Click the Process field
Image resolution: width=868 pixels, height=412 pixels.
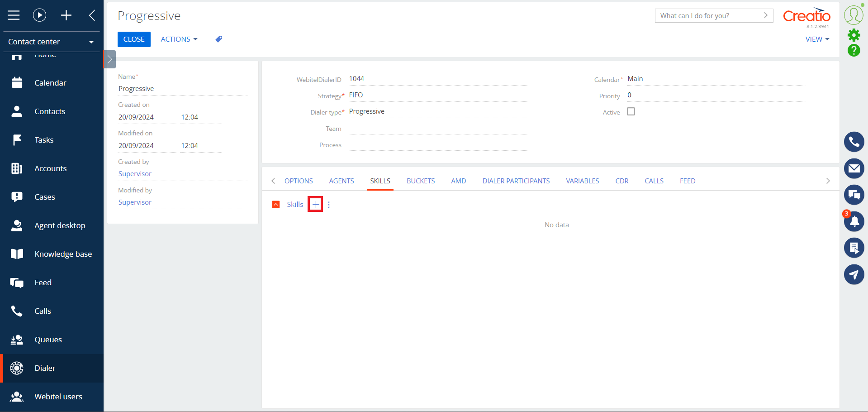(x=438, y=145)
